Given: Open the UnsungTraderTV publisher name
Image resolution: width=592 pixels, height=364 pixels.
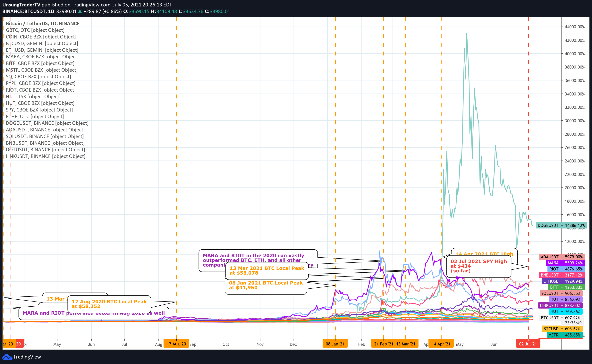Looking at the screenshot, I should pyautogui.click(x=21, y=4).
